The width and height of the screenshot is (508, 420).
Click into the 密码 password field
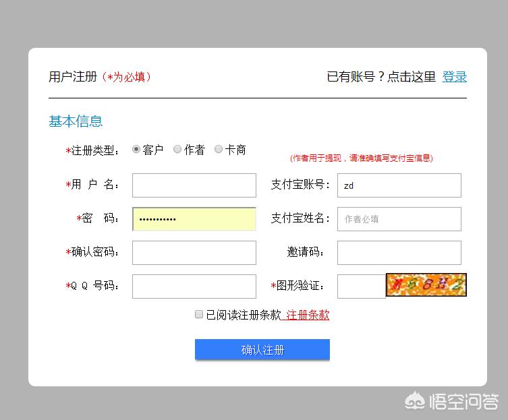(194, 219)
